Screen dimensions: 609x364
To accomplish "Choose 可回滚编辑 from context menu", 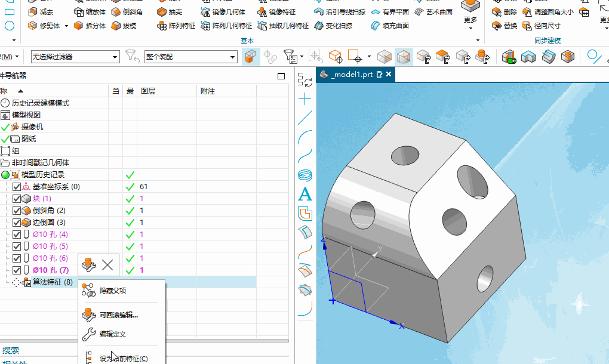I will click(x=118, y=315).
